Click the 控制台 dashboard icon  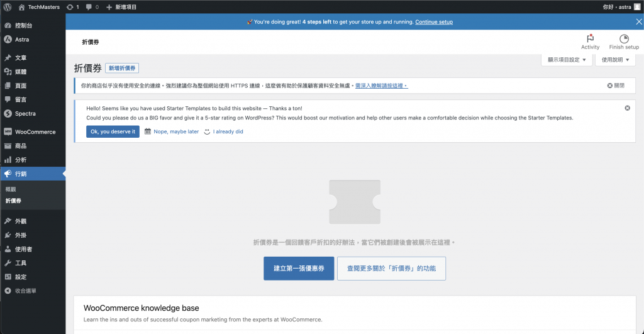[x=8, y=25]
